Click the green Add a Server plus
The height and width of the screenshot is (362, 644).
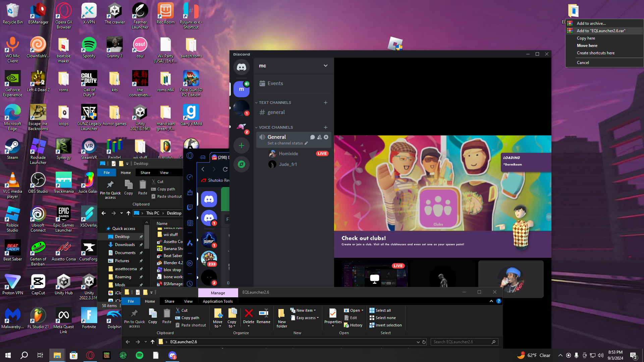[241, 145]
